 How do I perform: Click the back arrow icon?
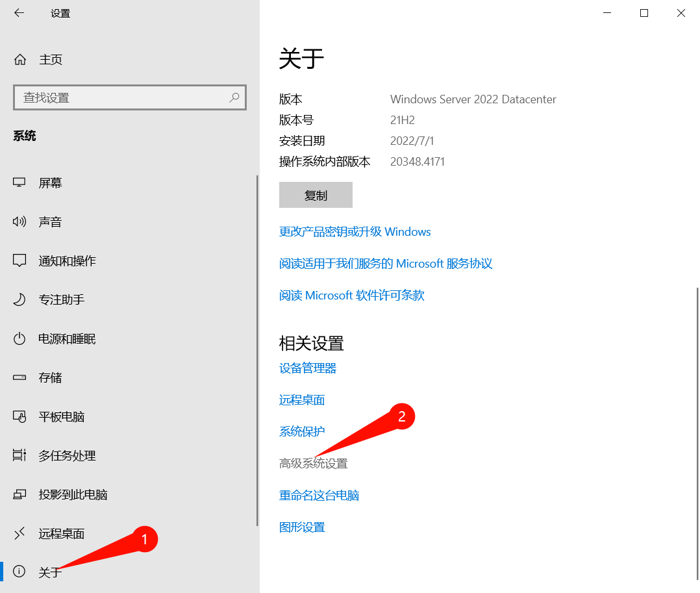(x=19, y=13)
